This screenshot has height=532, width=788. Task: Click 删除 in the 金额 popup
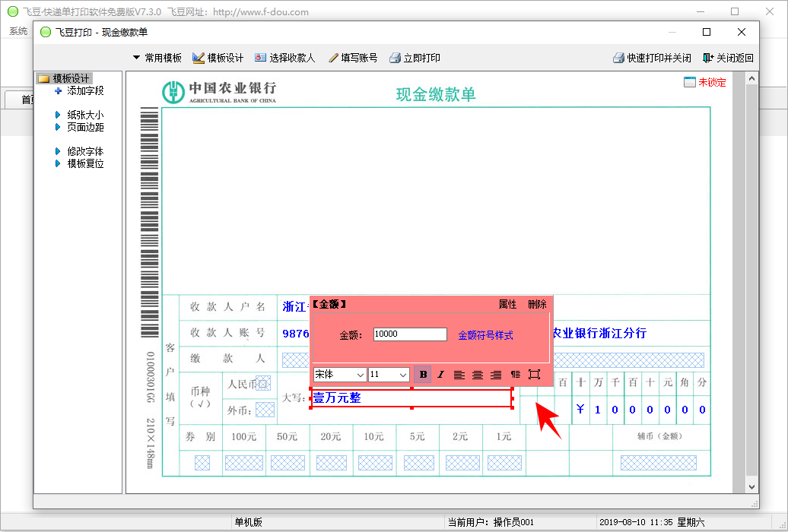537,304
